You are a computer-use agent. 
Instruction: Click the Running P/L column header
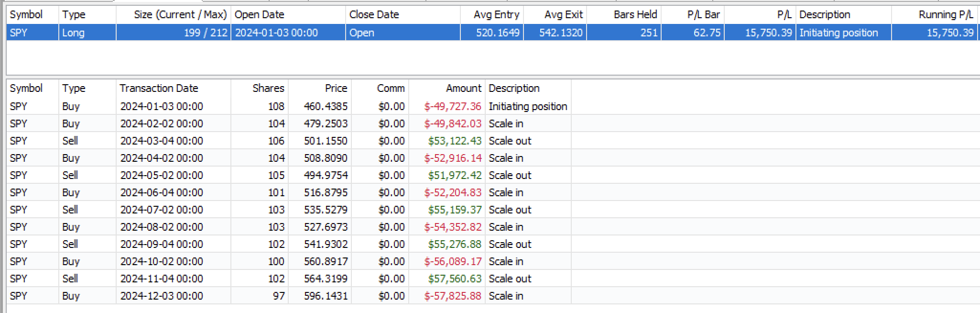point(945,14)
